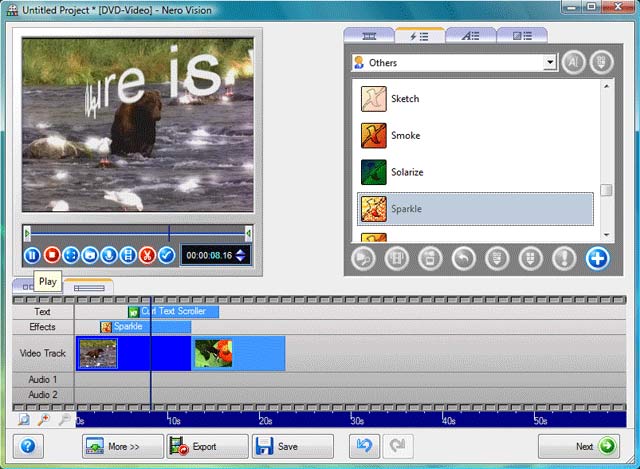Click the Next button
Viewport: 640px width, 469px height.
tap(582, 446)
